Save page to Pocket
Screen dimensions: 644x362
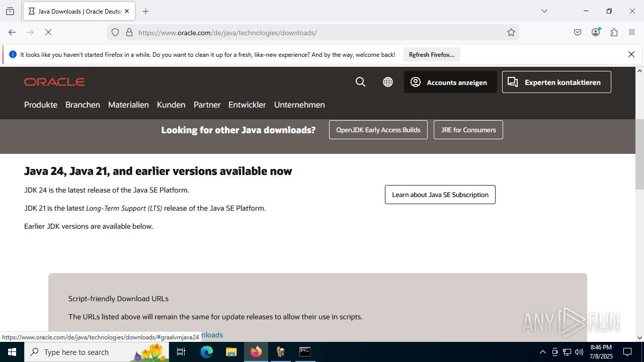578,32
